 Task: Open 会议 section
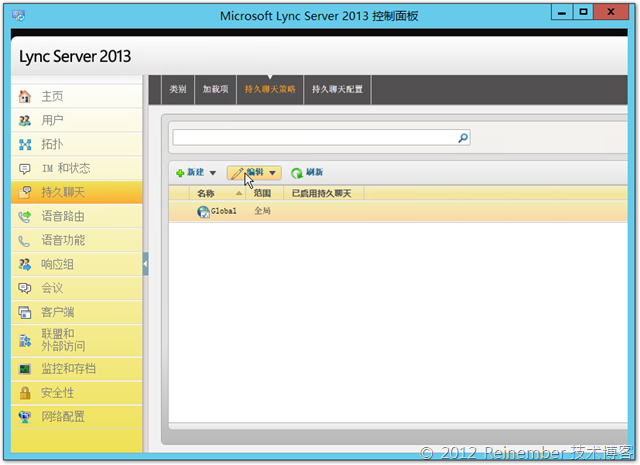pyautogui.click(x=77, y=288)
